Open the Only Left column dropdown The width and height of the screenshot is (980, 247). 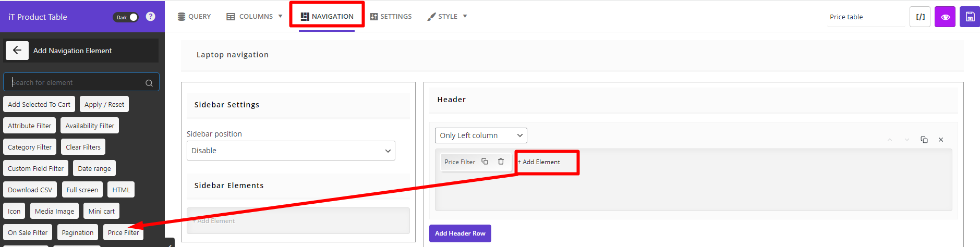481,135
